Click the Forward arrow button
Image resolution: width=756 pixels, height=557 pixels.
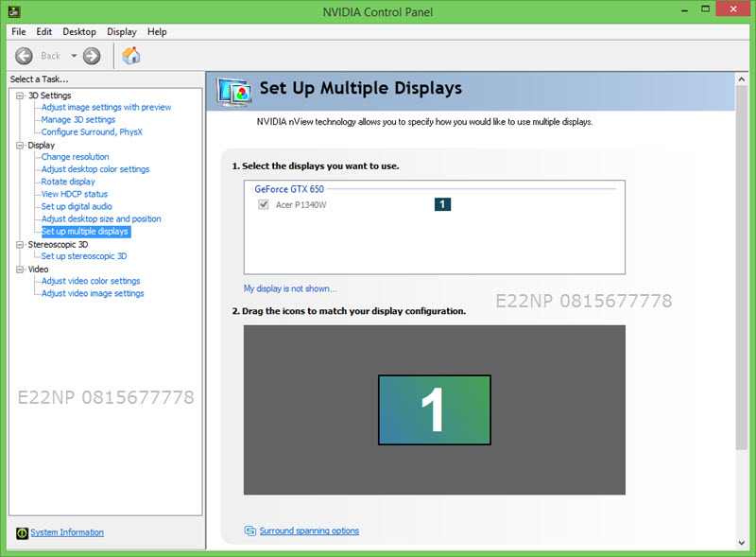(x=92, y=56)
